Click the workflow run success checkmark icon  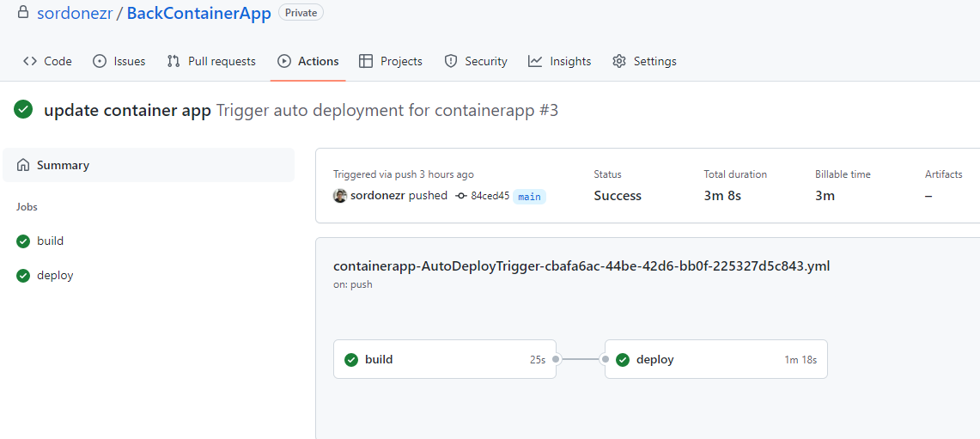click(23, 110)
